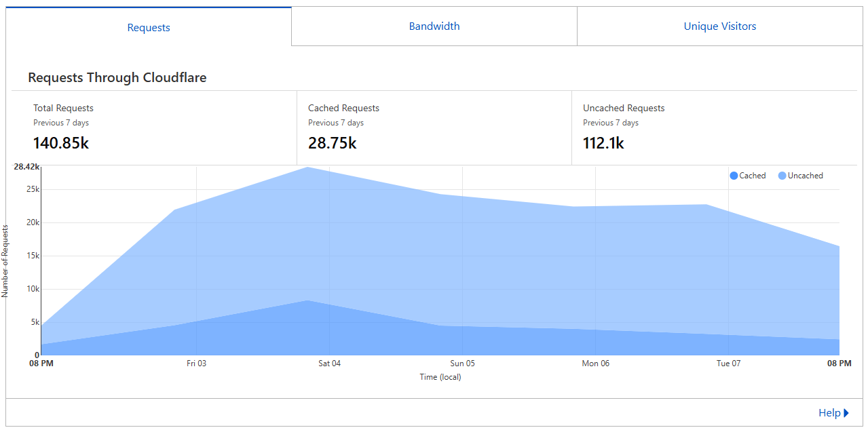
Task: Click the Mon 06 axis label
Action: tap(595, 363)
